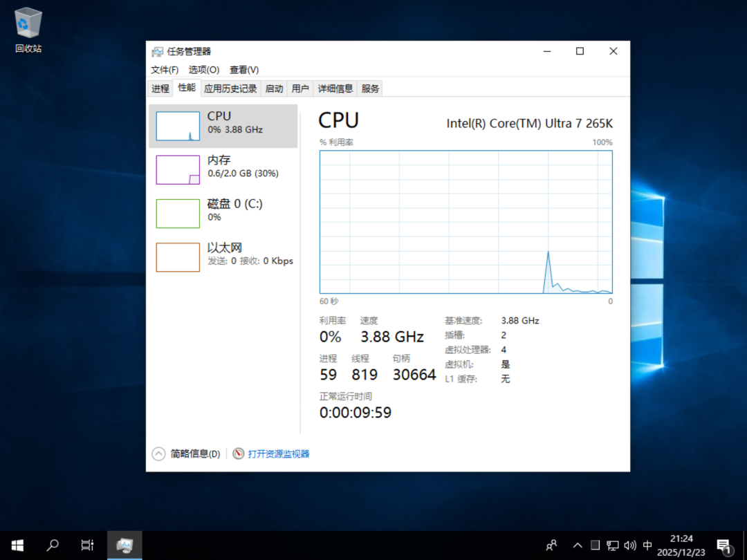The image size is (747, 560).
Task: Click 简略信息(D) label
Action: pos(195,454)
